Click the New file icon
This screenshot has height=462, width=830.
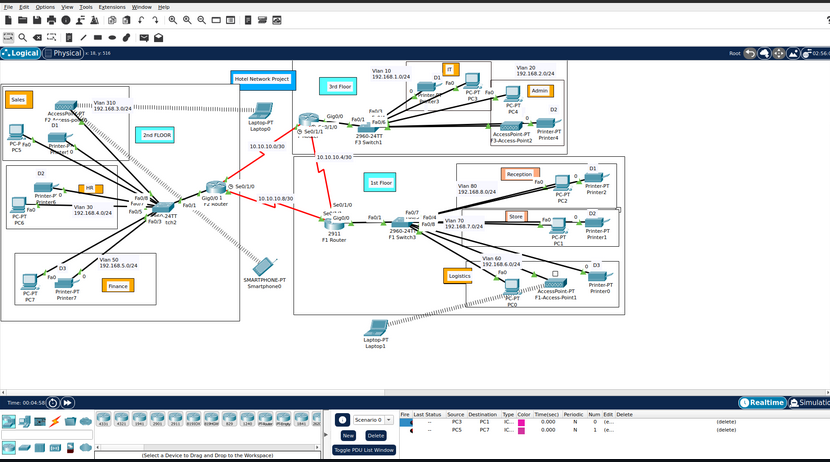[x=8, y=20]
